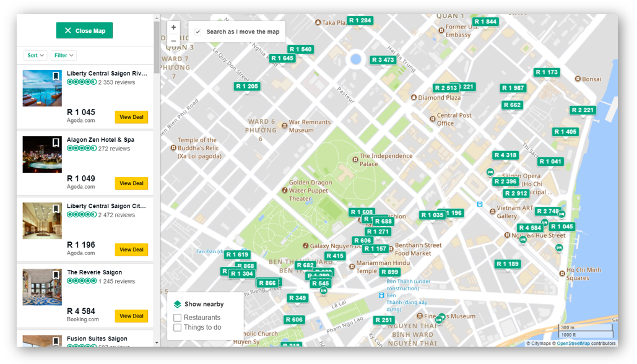Bookmark Liberty Central Saigon Citypoint listing
Viewport: 637px width, 364px height.
[x=56, y=209]
